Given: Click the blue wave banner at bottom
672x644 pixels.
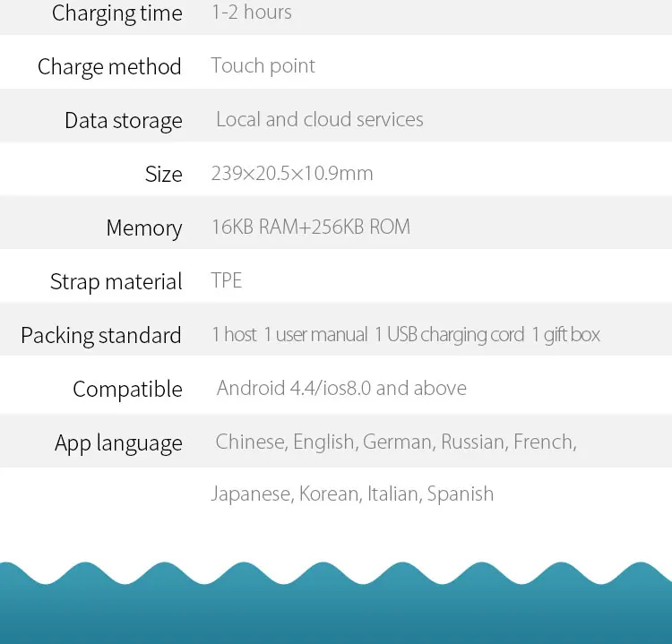Looking at the screenshot, I should [x=336, y=603].
